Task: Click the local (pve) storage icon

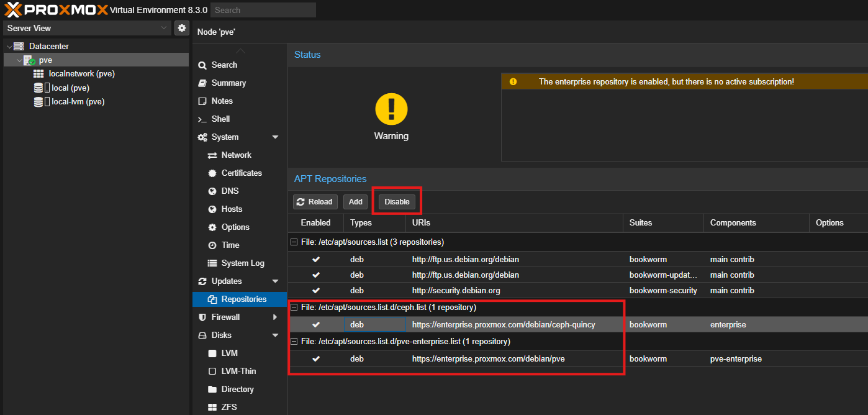Action: click(41, 88)
